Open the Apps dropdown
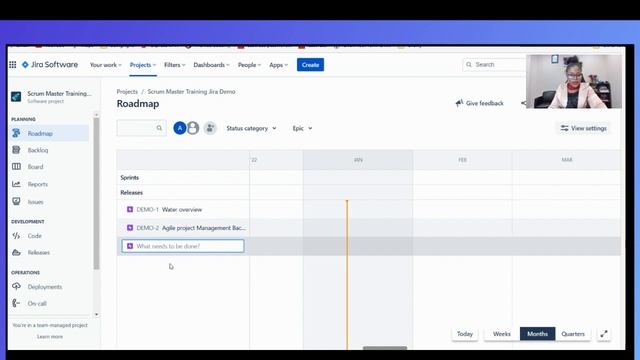The image size is (640, 360). coord(278,65)
